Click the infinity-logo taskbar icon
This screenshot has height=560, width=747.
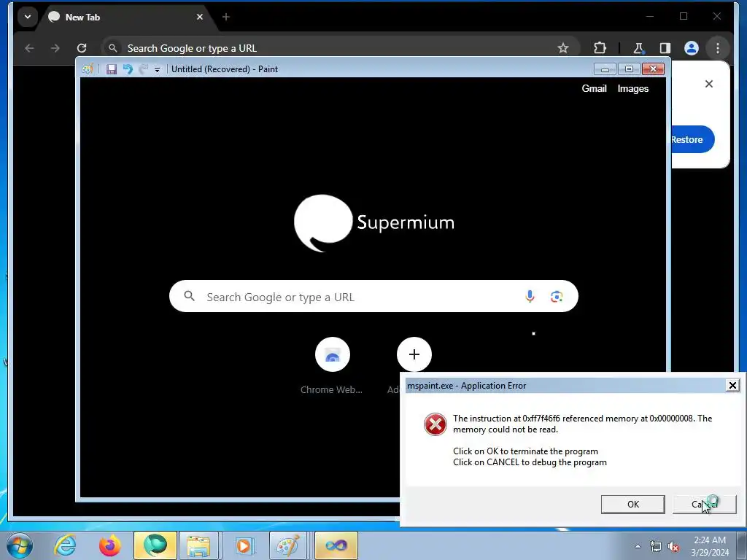[x=336, y=545]
